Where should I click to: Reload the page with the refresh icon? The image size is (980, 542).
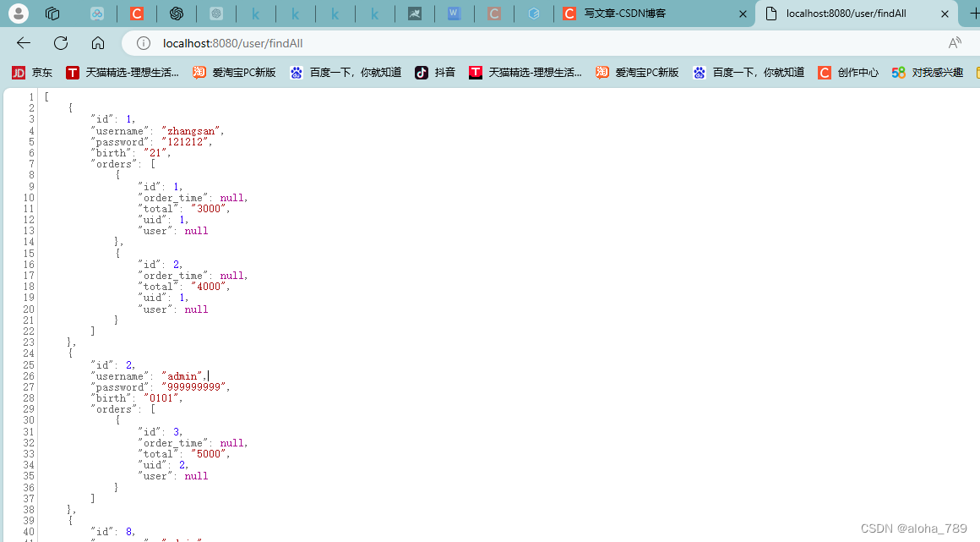coord(61,43)
